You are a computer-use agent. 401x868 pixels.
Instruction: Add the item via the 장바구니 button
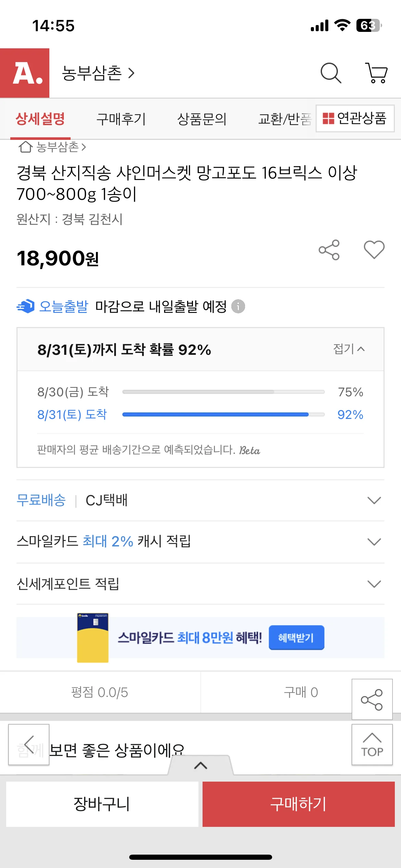click(102, 804)
